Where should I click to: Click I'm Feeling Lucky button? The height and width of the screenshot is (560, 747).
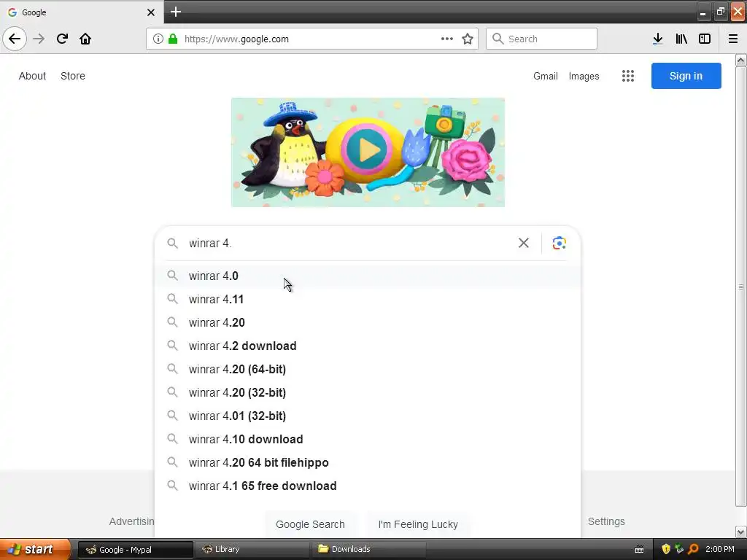coord(418,524)
